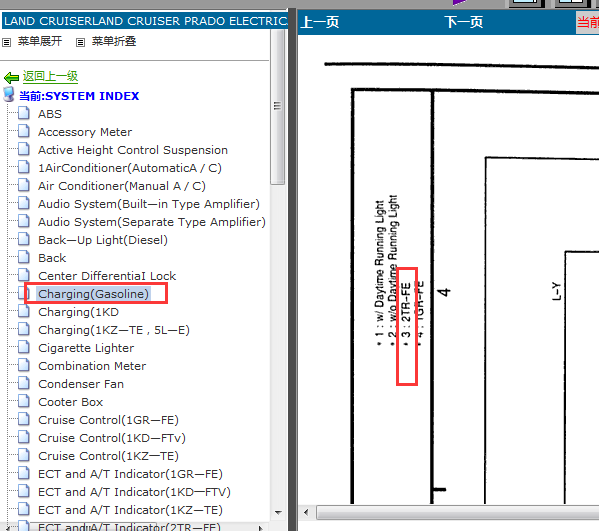Click the page icon beside Center Differential Lock
Viewport: 599px width, 531px height.
click(x=24, y=275)
